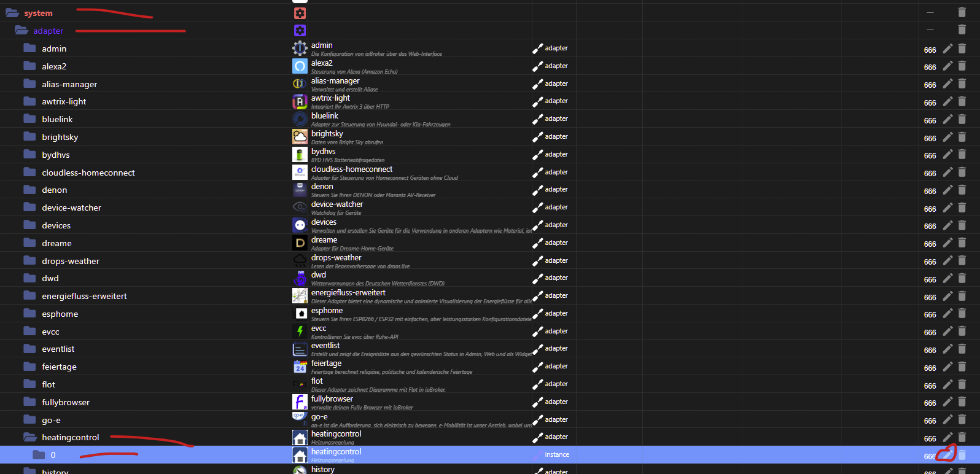Delete the alexa2 object via trash icon
The image size is (980, 474).
pos(962,66)
